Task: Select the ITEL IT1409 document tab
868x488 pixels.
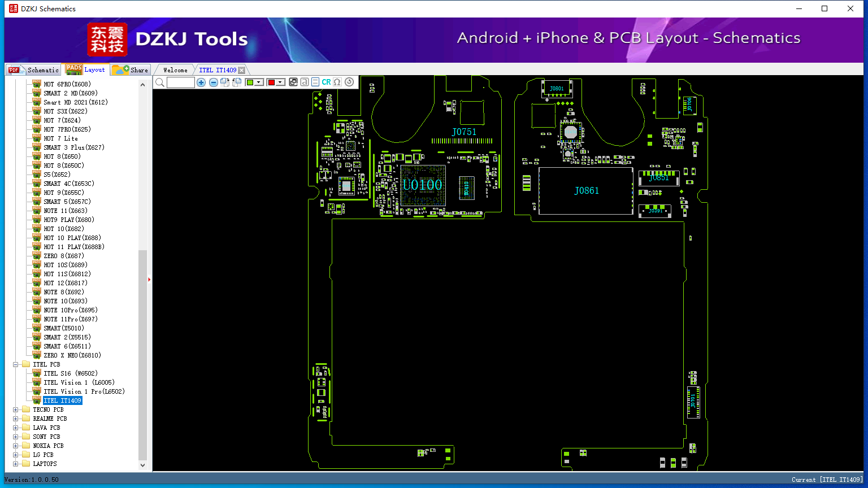Action: (x=218, y=70)
